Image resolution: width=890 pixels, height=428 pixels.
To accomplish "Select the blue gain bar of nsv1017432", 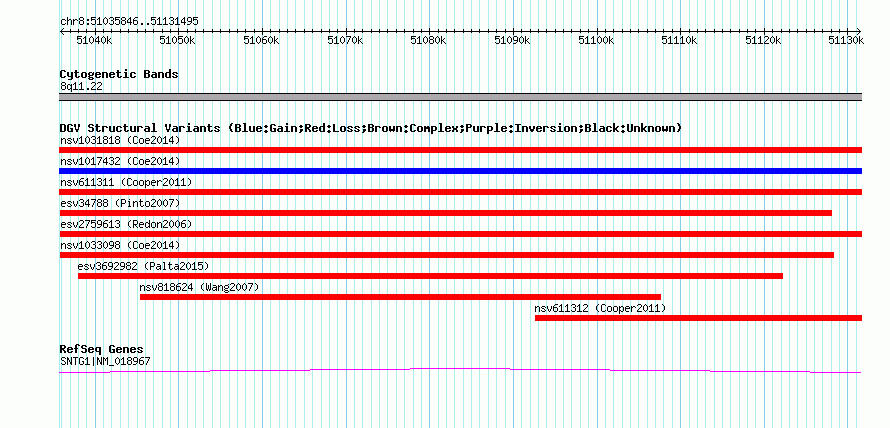I will (460, 171).
